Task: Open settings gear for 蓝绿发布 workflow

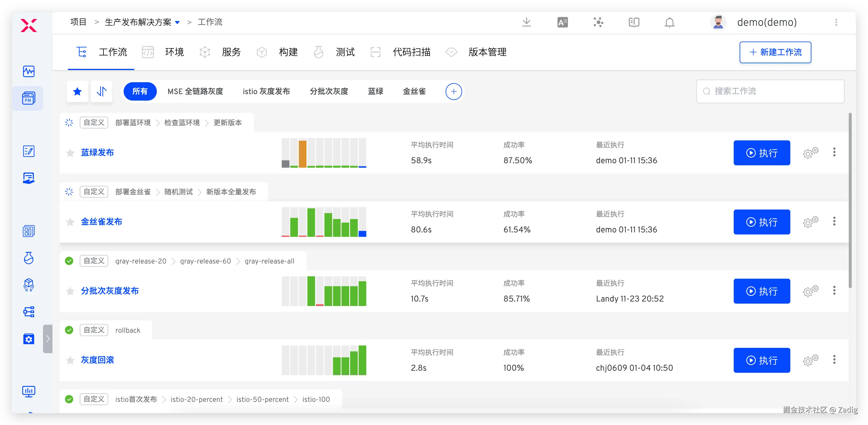Action: pyautogui.click(x=810, y=153)
